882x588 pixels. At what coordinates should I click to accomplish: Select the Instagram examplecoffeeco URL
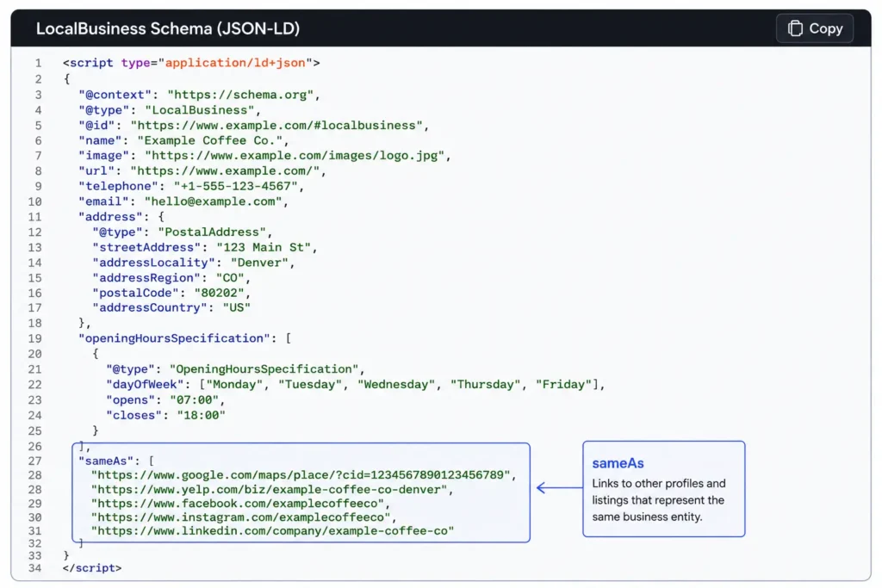click(x=241, y=517)
